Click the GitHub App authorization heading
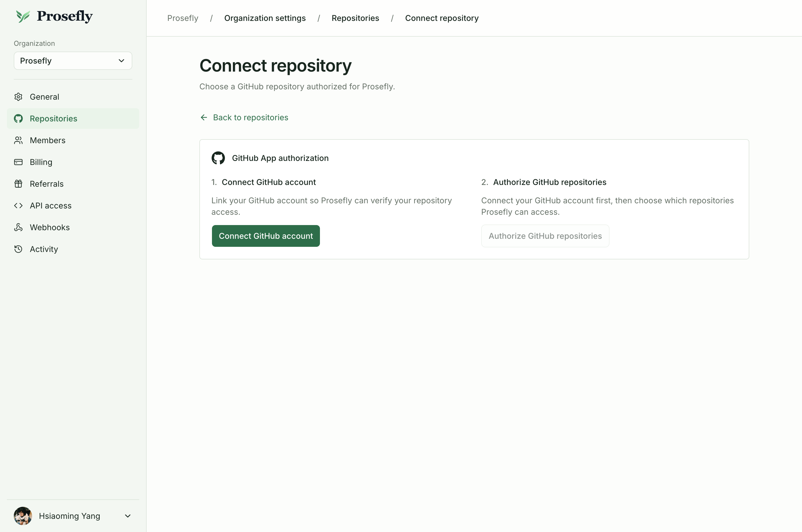 coord(280,158)
